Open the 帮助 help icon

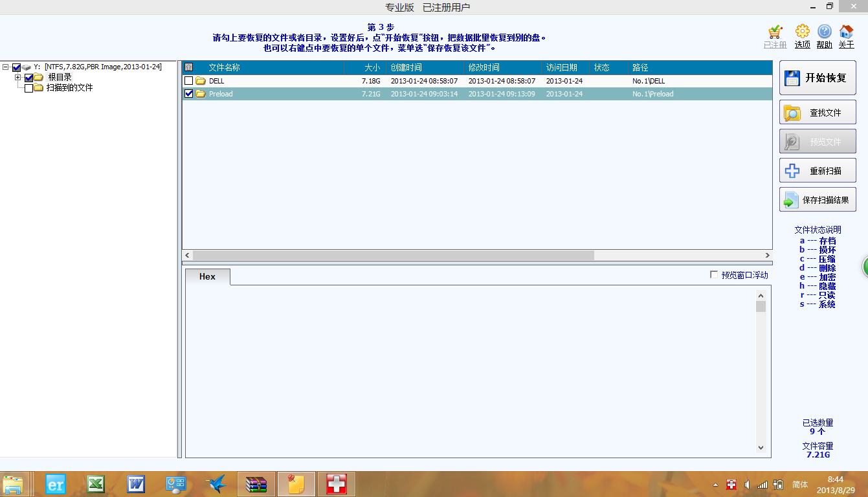pyautogui.click(x=824, y=32)
